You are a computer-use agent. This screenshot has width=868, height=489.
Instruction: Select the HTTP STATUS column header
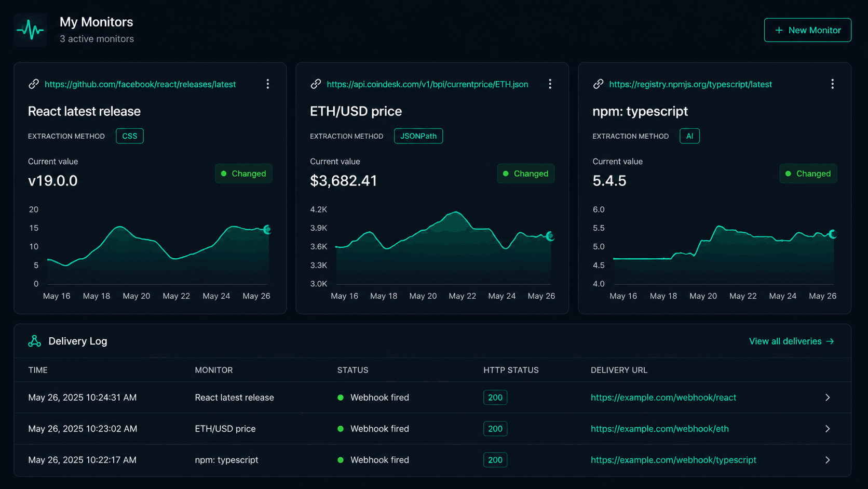[511, 370]
